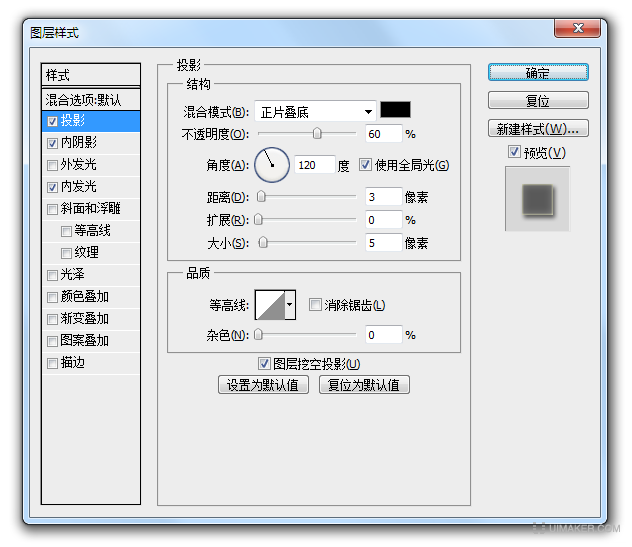Click the 杂色 slider handle
This screenshot has height=547, width=632.
pyautogui.click(x=258, y=334)
